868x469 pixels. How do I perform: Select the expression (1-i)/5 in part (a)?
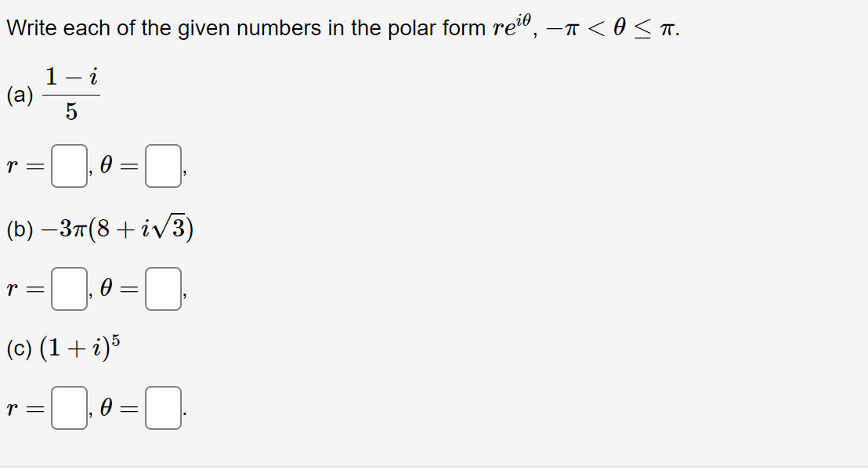click(x=69, y=92)
